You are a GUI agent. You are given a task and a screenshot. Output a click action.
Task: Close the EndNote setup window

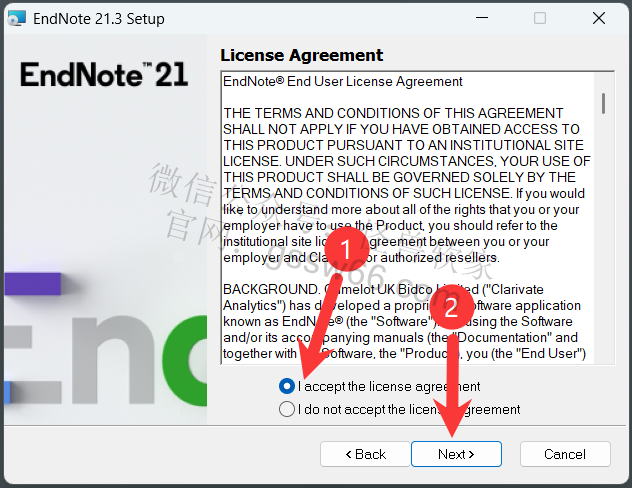click(x=599, y=18)
